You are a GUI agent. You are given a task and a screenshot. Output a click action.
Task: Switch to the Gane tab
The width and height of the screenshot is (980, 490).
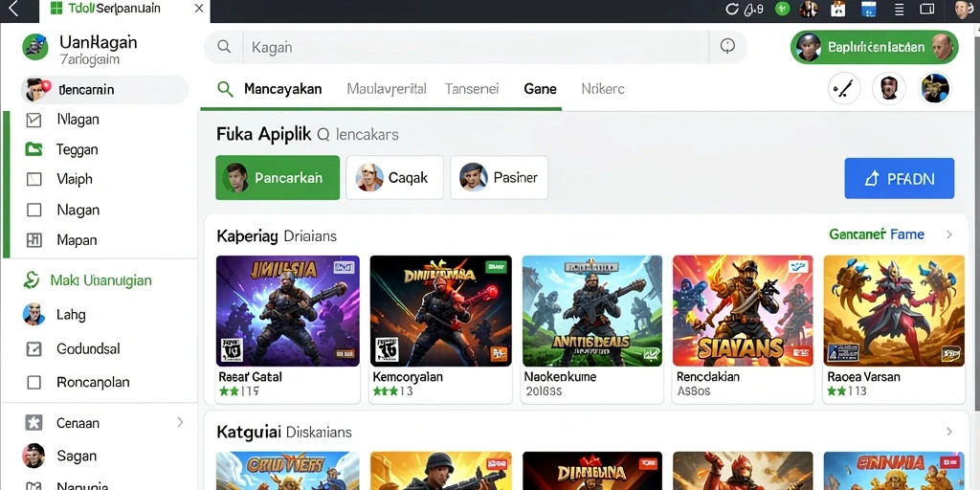click(540, 89)
